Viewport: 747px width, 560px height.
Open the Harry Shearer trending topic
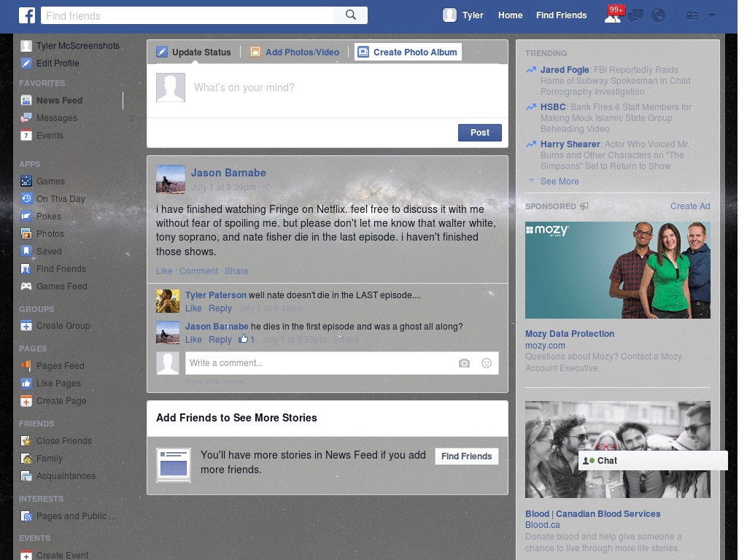pos(570,144)
